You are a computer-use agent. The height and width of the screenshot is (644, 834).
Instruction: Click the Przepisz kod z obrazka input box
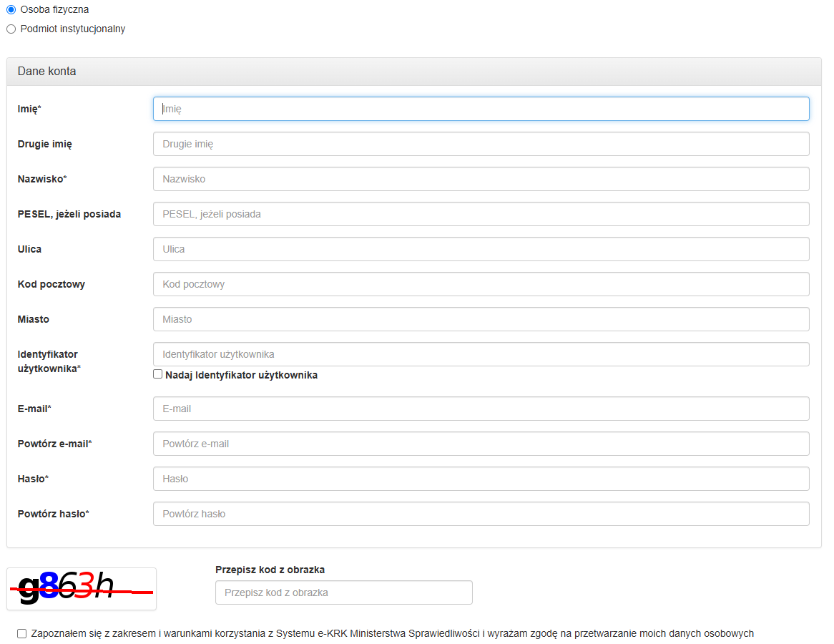(343, 592)
